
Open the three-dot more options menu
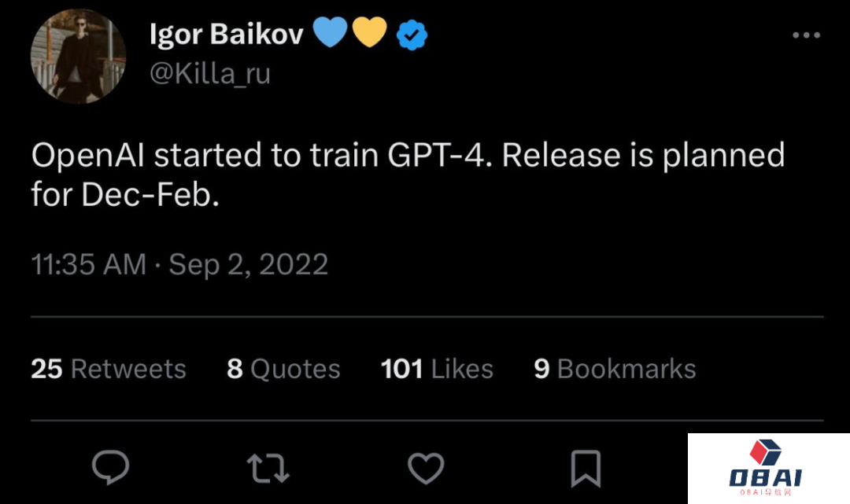point(805,35)
